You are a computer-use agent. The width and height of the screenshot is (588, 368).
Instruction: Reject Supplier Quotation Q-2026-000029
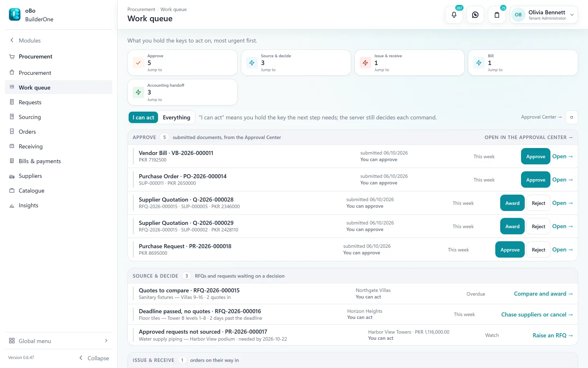539,227
